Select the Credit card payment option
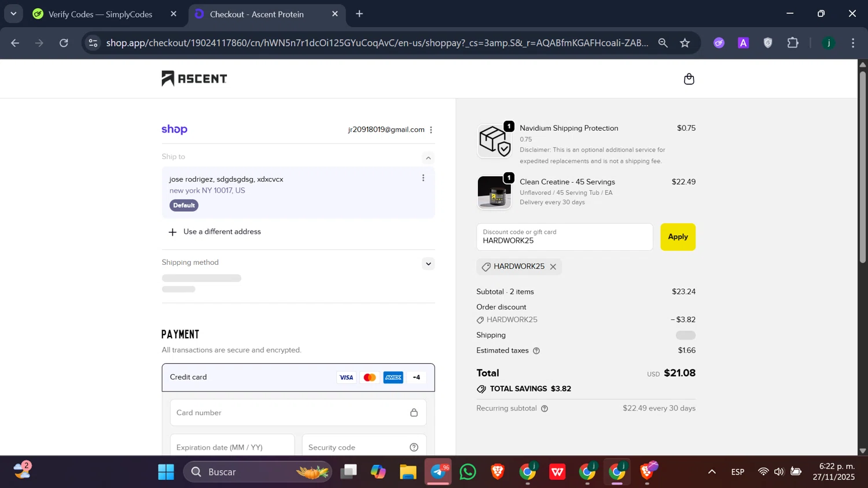The height and width of the screenshot is (488, 868). [298, 377]
